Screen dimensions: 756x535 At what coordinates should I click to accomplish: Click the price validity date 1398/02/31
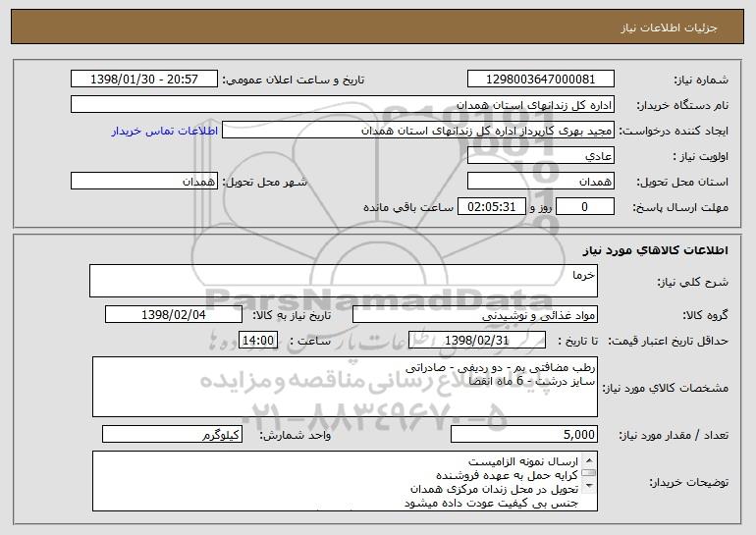pyautogui.click(x=477, y=341)
